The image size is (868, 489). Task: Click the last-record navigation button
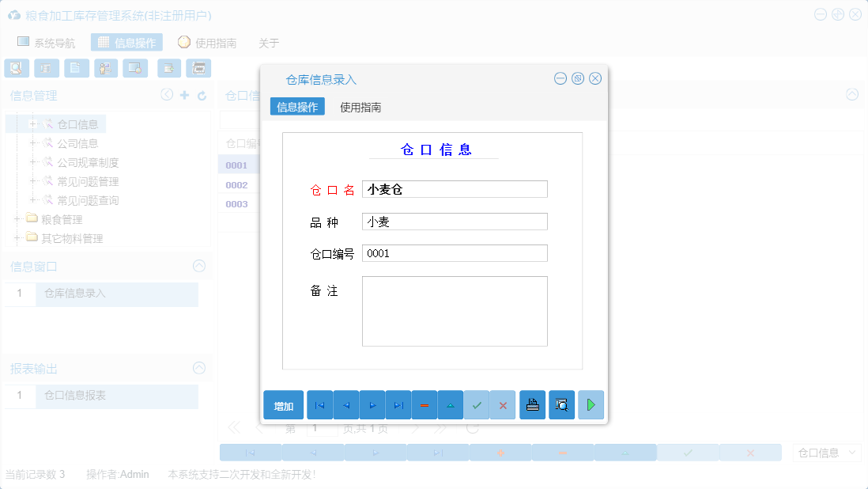point(398,404)
